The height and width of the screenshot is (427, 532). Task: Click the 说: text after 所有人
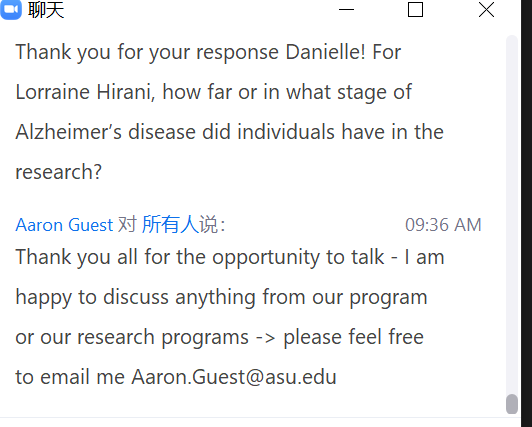212,225
